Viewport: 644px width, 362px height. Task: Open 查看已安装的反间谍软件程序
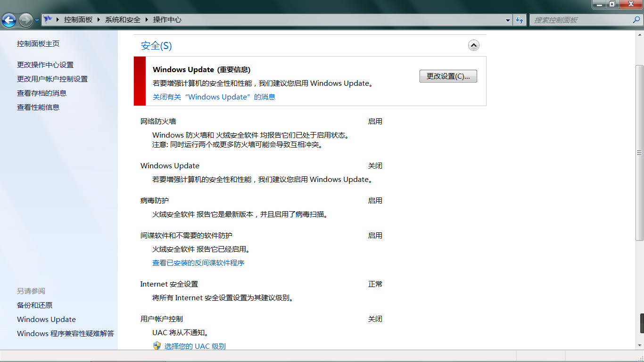click(x=198, y=263)
